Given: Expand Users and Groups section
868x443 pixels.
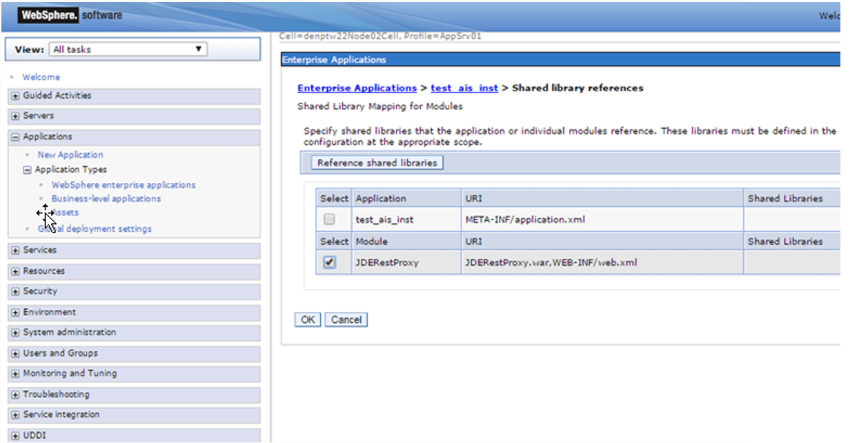Looking at the screenshot, I should coord(15,353).
